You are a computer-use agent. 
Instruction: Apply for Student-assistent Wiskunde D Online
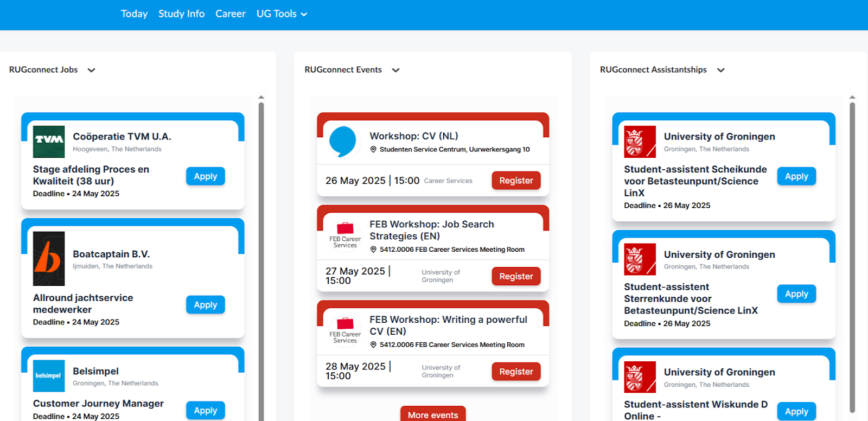coord(796,412)
